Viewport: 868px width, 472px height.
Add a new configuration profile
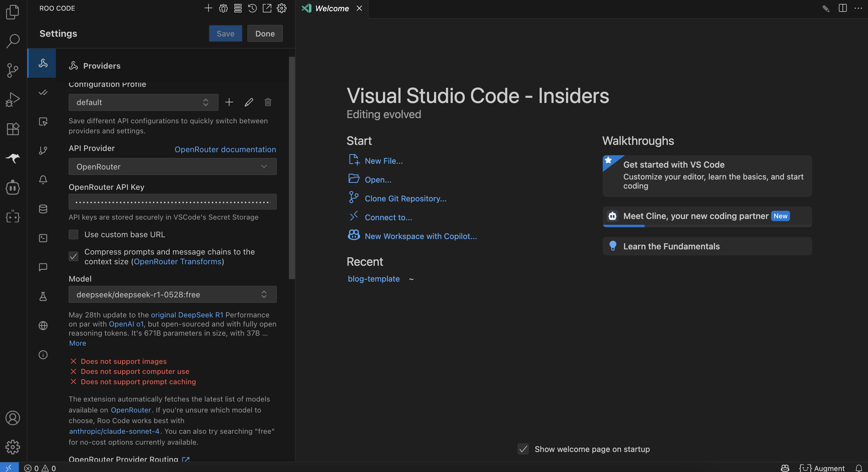(229, 102)
